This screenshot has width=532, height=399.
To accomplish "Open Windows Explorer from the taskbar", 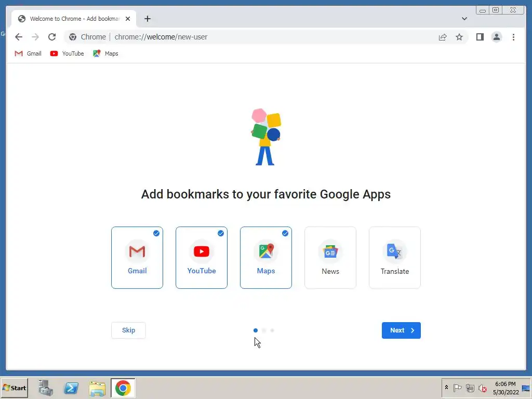I will point(97,388).
